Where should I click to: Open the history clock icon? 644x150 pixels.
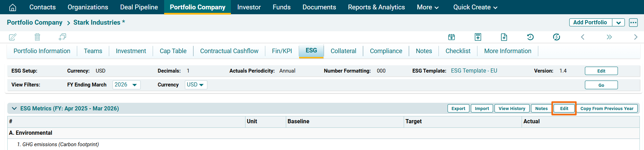(530, 37)
